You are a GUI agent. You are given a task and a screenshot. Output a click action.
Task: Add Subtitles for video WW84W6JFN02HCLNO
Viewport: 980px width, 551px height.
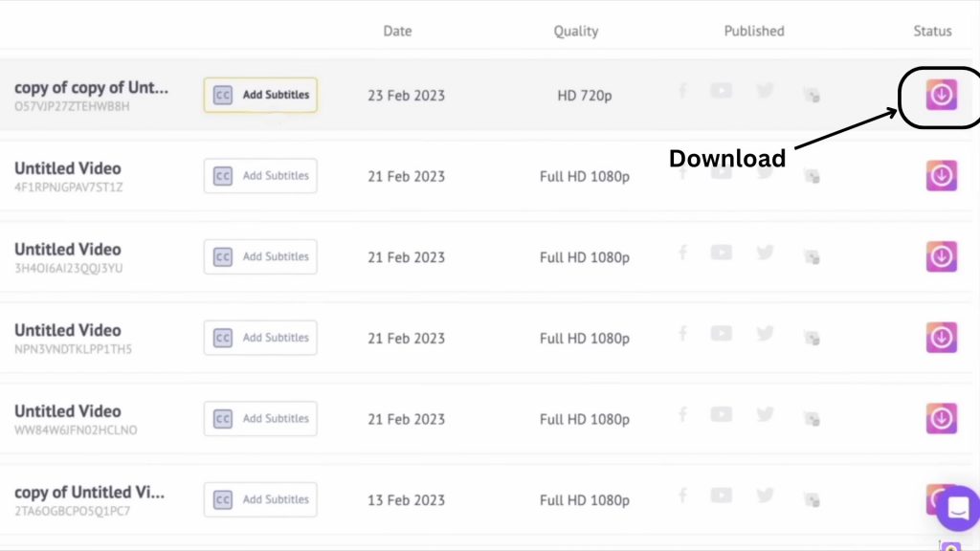coord(260,418)
